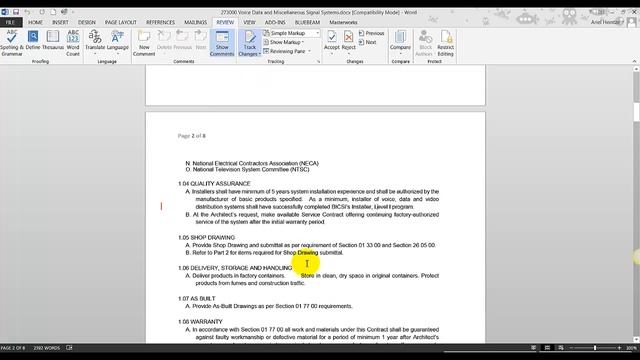
Task: Switch to the INSERT ribbon tab
Action: click(x=60, y=22)
